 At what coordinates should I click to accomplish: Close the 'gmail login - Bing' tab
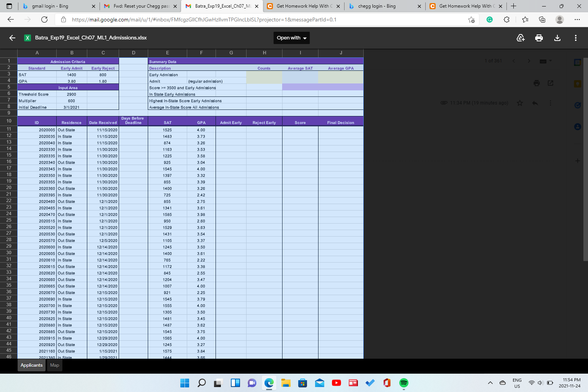point(94,6)
